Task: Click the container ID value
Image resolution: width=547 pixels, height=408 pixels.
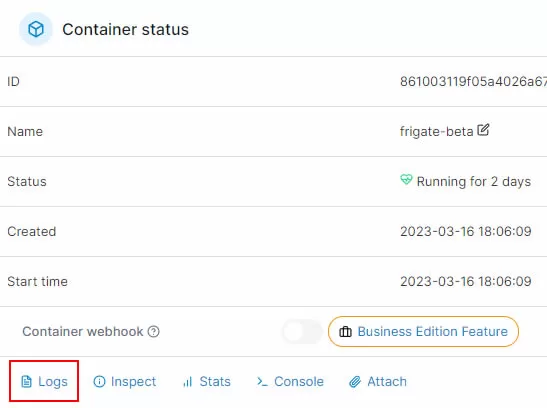Action: tap(473, 82)
